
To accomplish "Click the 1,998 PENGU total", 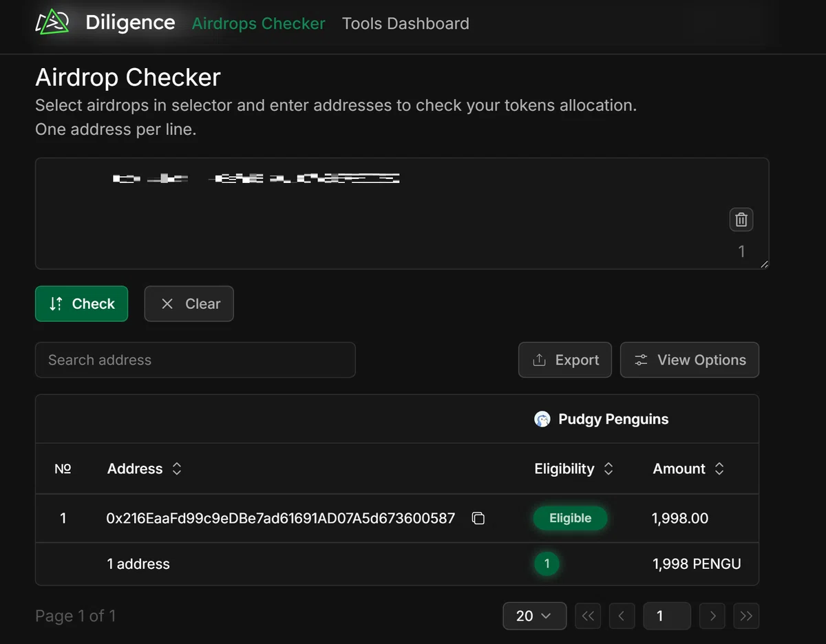I will click(x=697, y=563).
